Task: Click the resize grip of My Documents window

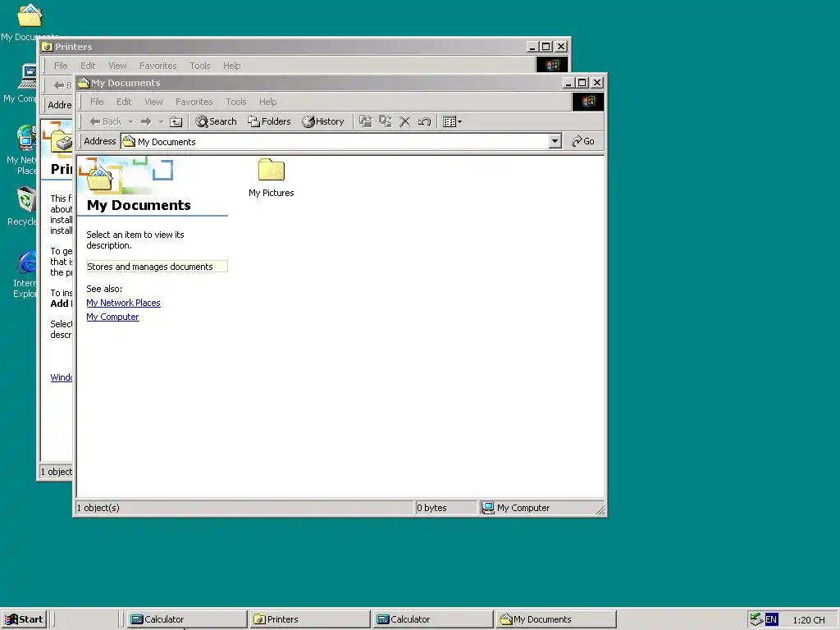Action: [600, 510]
